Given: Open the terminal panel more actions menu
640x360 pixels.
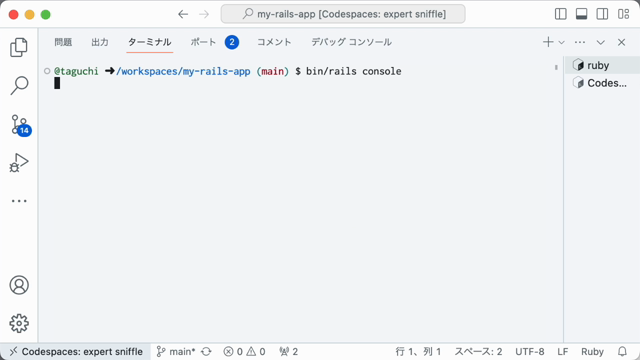Looking at the screenshot, I should coord(580,42).
